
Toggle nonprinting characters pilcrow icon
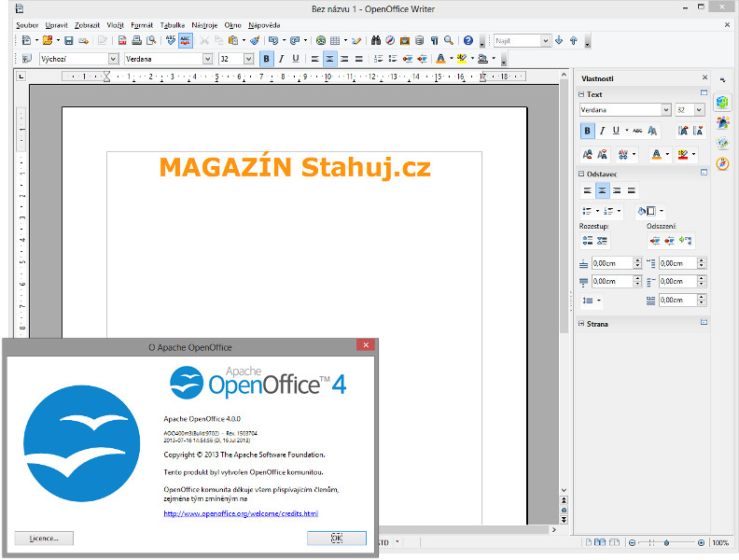434,40
